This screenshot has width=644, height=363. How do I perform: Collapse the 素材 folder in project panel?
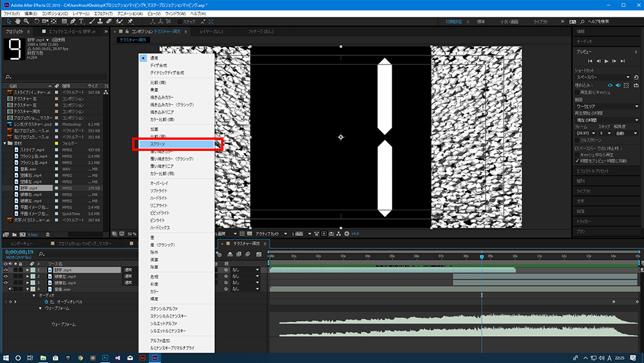pyautogui.click(x=5, y=144)
